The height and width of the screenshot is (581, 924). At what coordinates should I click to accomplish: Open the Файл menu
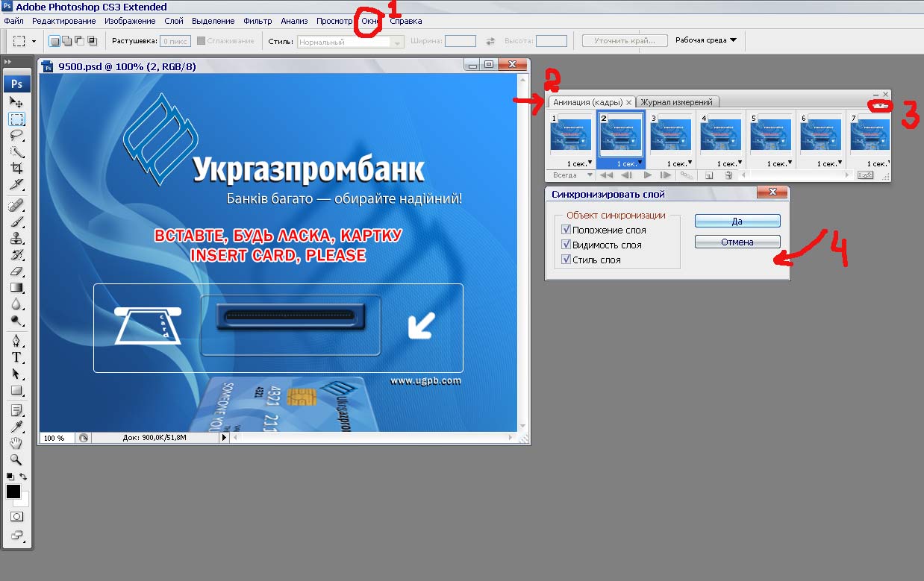pyautogui.click(x=14, y=21)
